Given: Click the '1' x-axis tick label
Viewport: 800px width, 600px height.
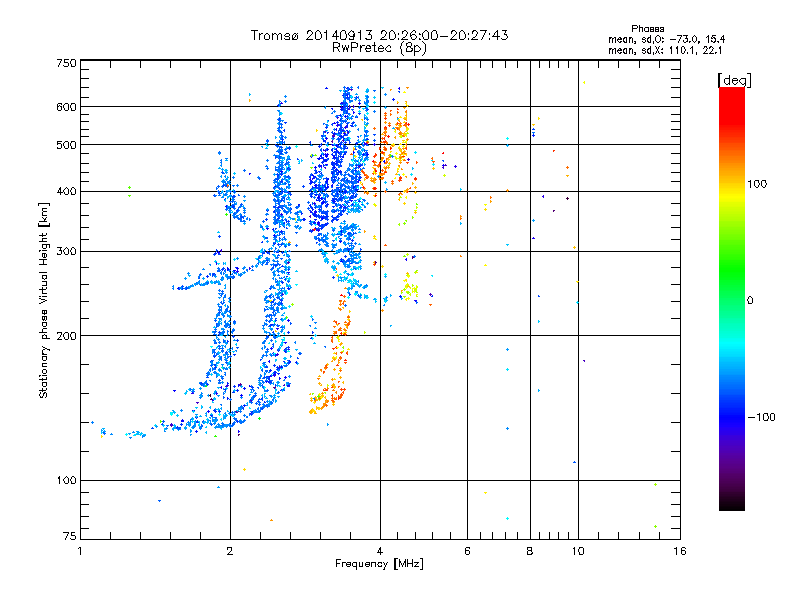Looking at the screenshot, I should click(x=80, y=551).
